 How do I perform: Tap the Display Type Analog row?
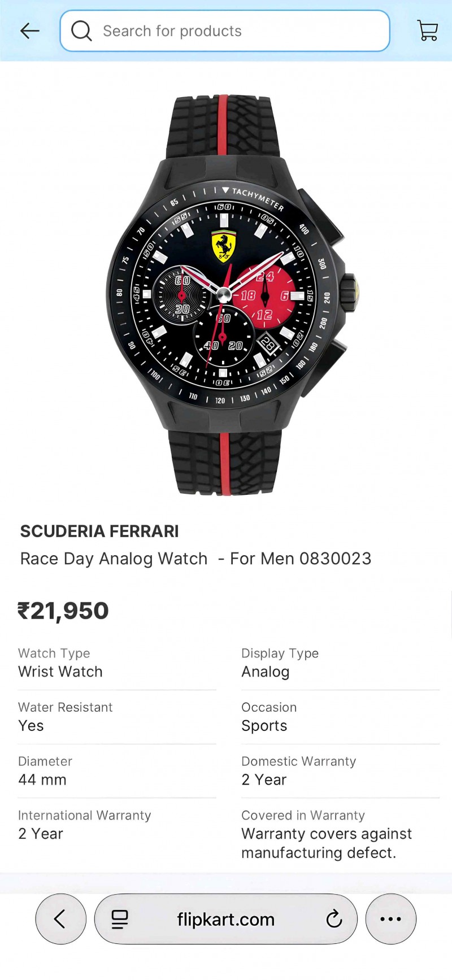340,663
